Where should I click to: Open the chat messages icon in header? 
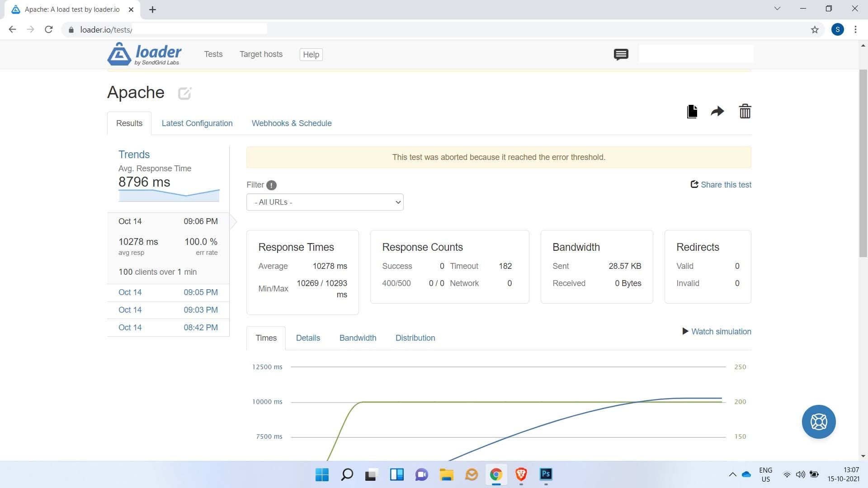pos(621,55)
